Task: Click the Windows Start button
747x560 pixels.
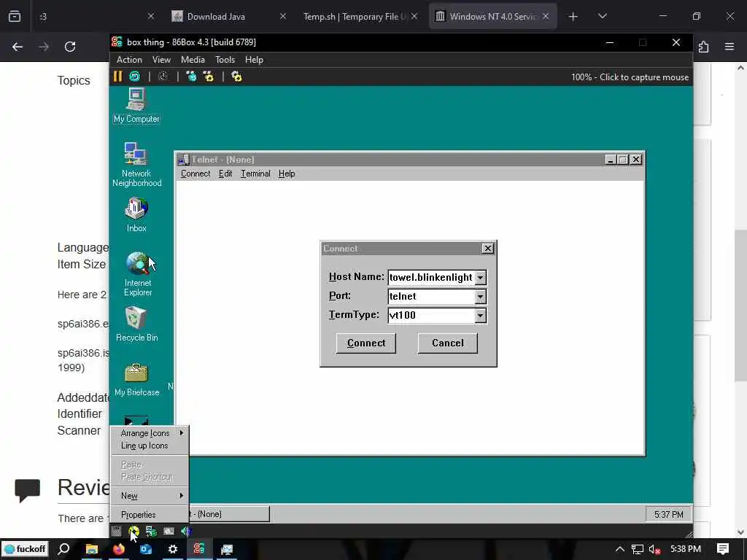Action: [25, 549]
